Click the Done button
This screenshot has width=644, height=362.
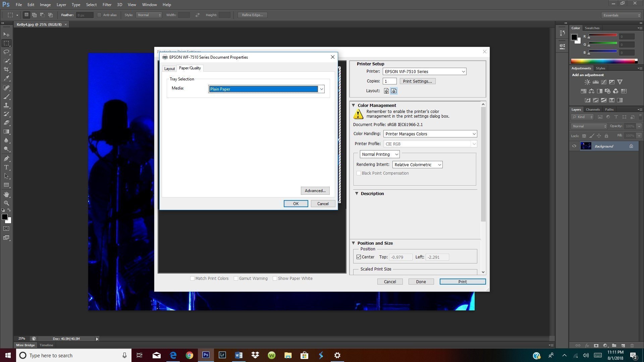tap(421, 282)
